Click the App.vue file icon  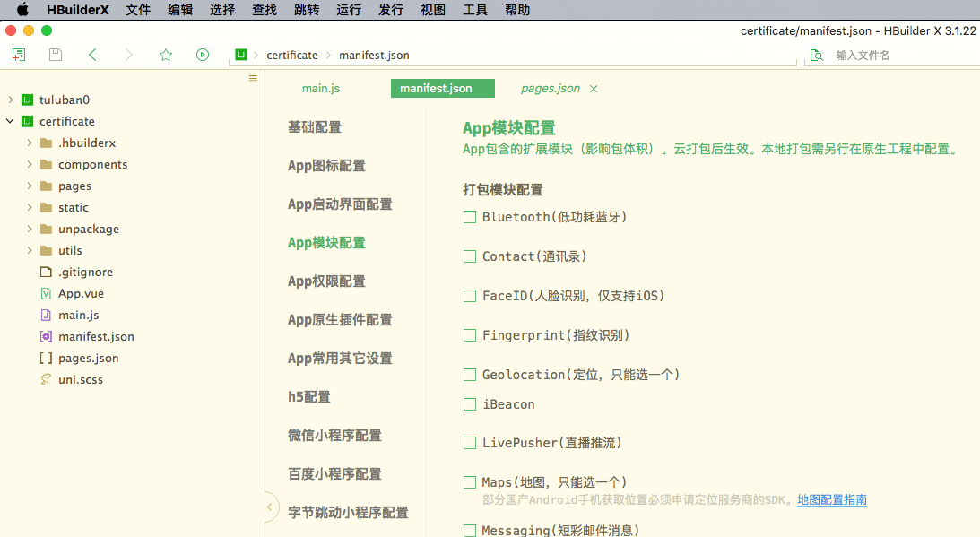(46, 293)
